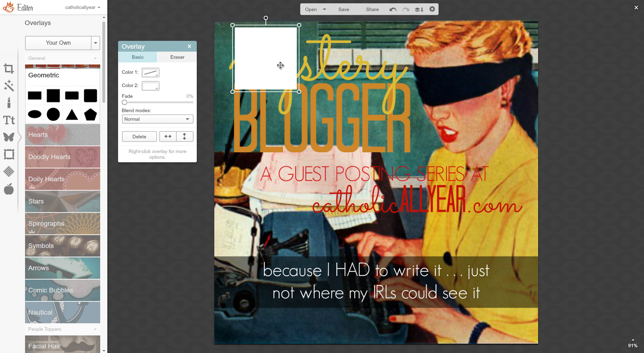Open the Touch Up lipstick panel
Viewport: 644px width, 353px height.
coord(9,102)
